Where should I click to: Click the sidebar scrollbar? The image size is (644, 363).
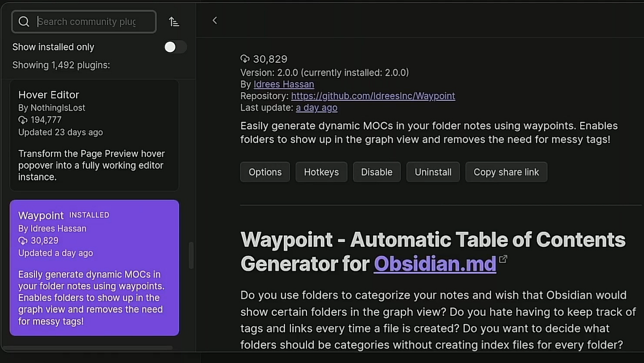[x=191, y=256]
